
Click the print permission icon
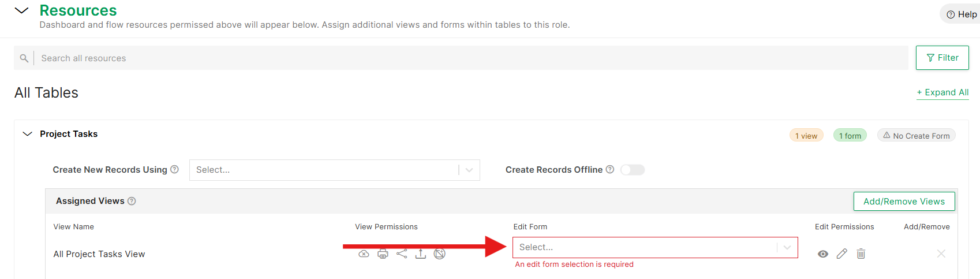(x=383, y=254)
